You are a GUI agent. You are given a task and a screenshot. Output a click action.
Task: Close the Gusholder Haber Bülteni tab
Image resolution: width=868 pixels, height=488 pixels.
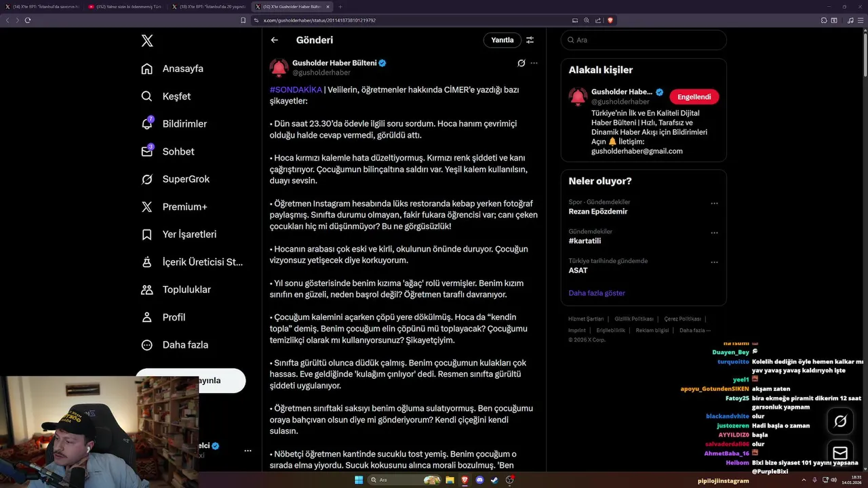point(328,6)
